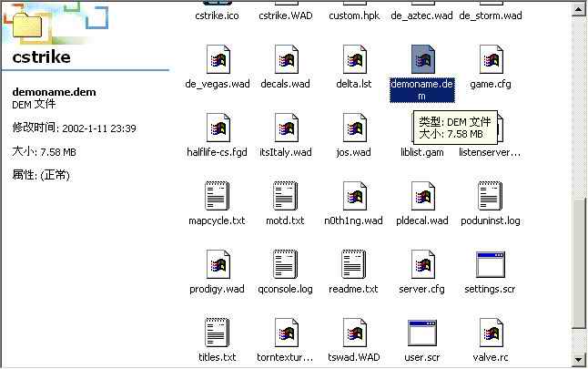
Task: Click the itsItaly.wad file icon
Action: coord(285,128)
